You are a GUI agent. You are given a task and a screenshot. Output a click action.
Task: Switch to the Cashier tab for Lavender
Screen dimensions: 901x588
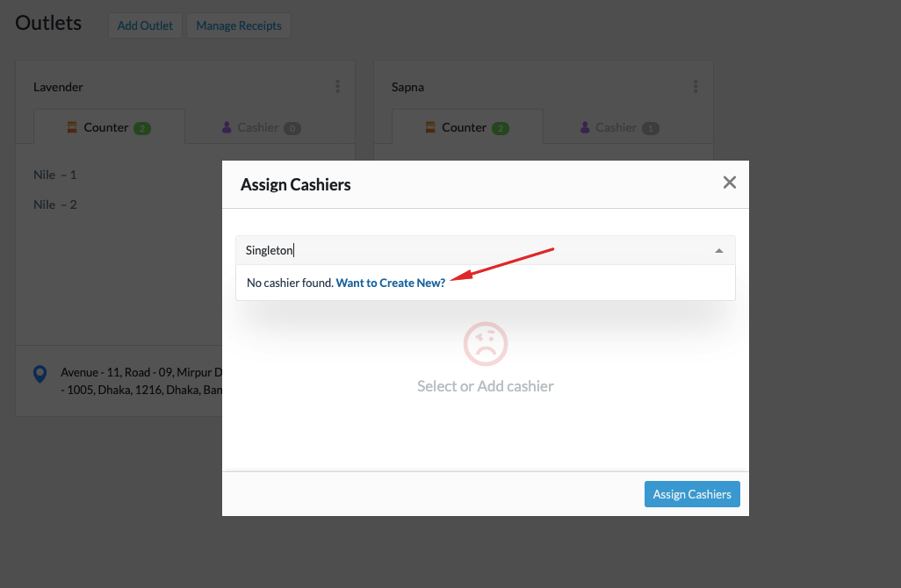point(258,127)
